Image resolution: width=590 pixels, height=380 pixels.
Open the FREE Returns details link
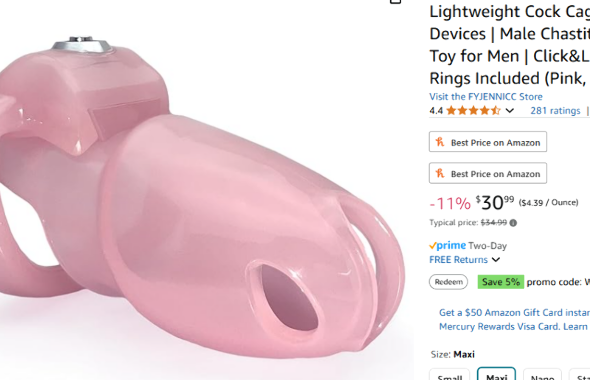(x=458, y=260)
